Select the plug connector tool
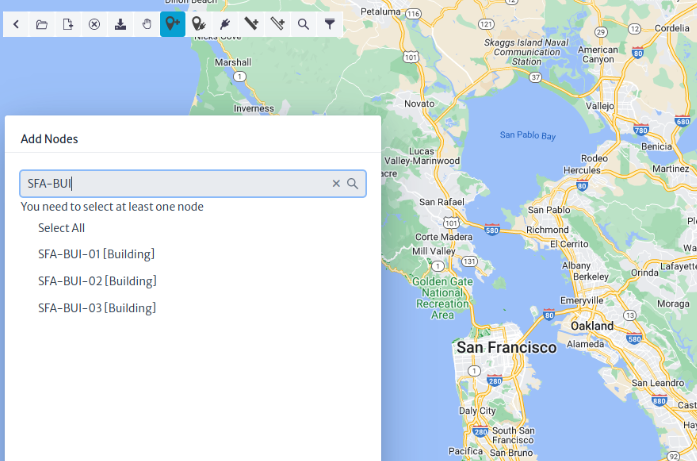The width and height of the screenshot is (697, 461). 225,24
